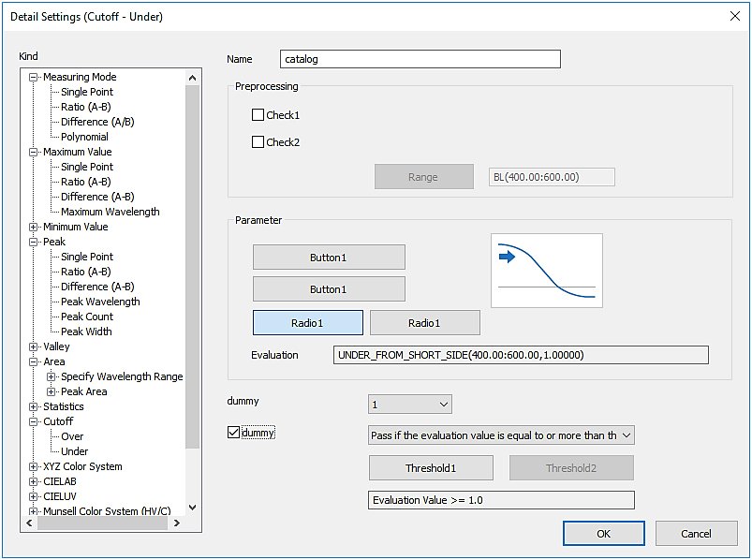Click the lower Button1

pyautogui.click(x=329, y=289)
